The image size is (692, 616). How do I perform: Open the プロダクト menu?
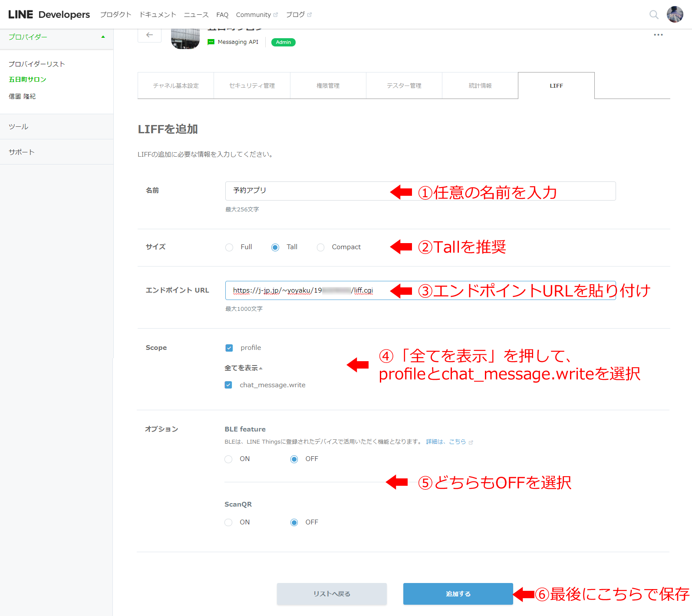tap(115, 15)
